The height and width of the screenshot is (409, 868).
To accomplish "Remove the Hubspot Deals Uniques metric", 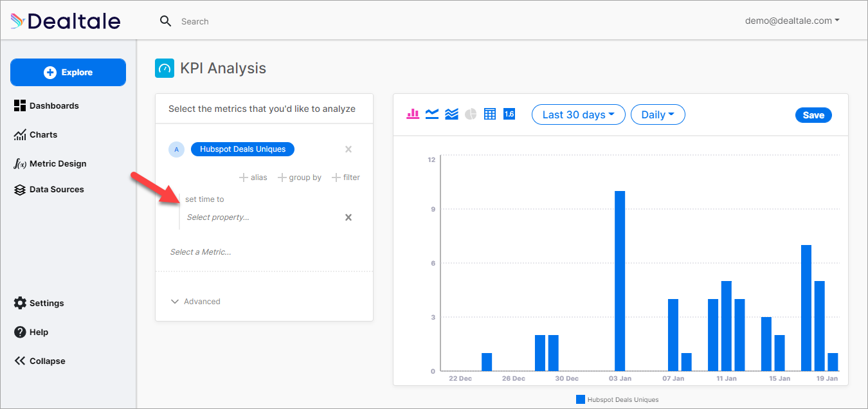I will click(348, 149).
